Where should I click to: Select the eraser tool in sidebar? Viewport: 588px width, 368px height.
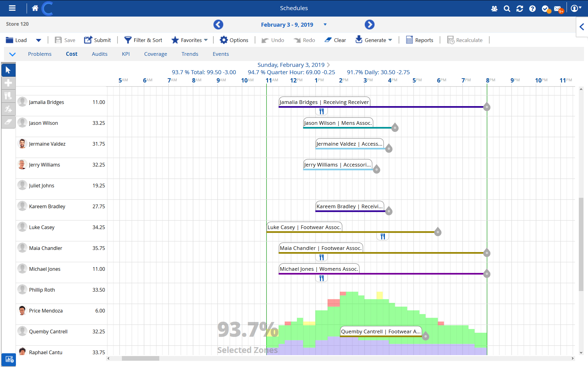8,122
